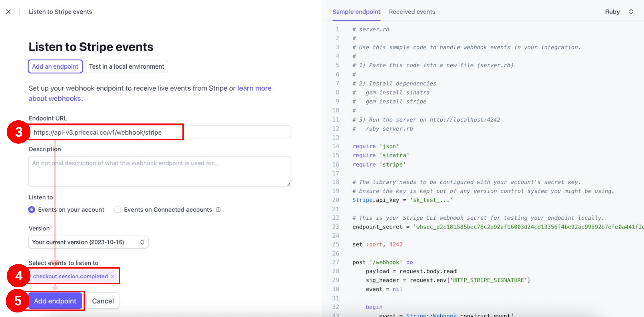The image size is (644, 317).
Task: Follow the learn more about webhooks link
Action: click(x=254, y=88)
